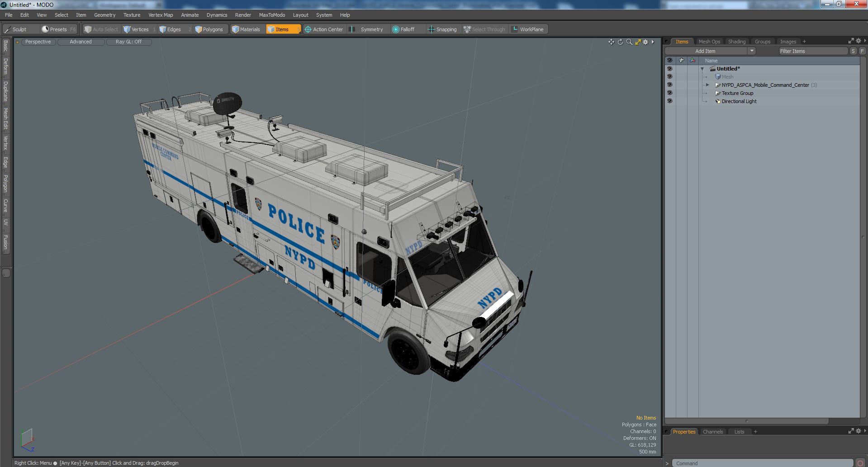The height and width of the screenshot is (467, 868).
Task: Click the Items panel expand-arrows icon
Action: 851,41
